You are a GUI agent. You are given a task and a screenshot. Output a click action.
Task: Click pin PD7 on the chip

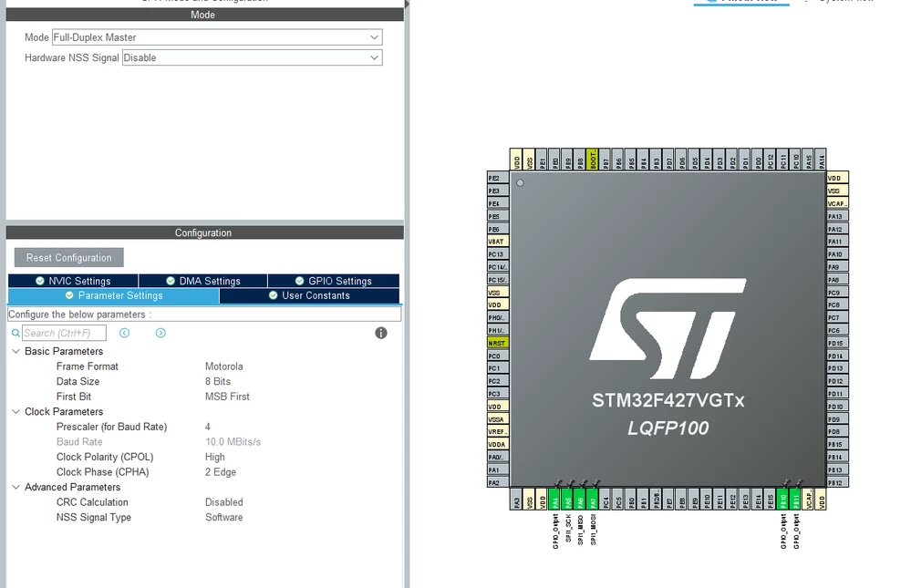(x=669, y=160)
